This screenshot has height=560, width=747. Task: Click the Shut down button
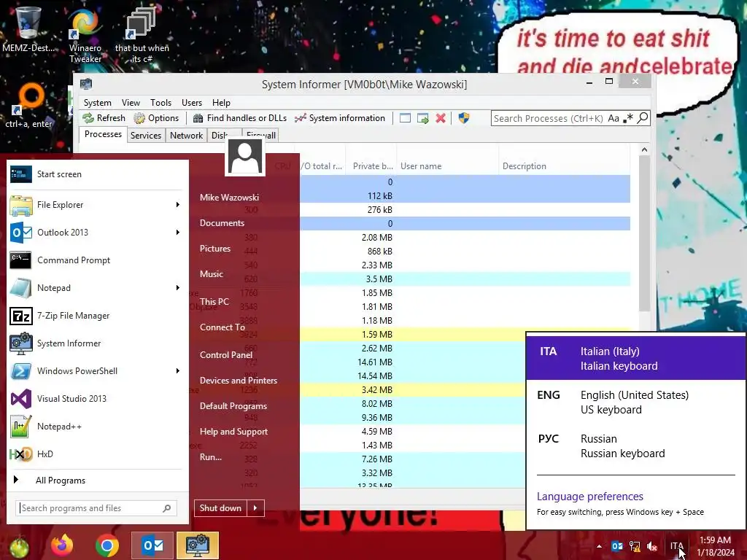pos(220,508)
